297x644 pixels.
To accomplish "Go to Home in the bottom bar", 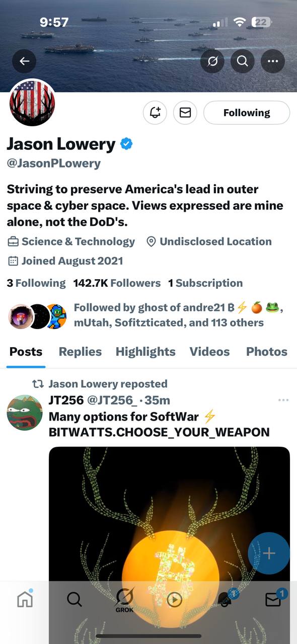I will pyautogui.click(x=25, y=599).
